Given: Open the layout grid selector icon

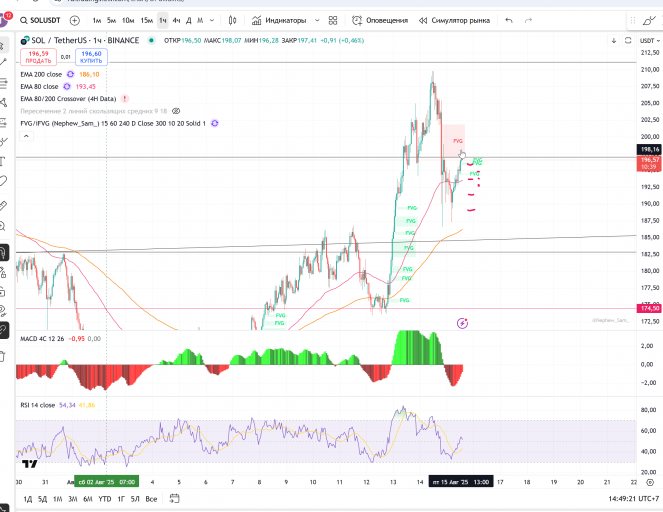Looking at the screenshot, I should (x=333, y=20).
